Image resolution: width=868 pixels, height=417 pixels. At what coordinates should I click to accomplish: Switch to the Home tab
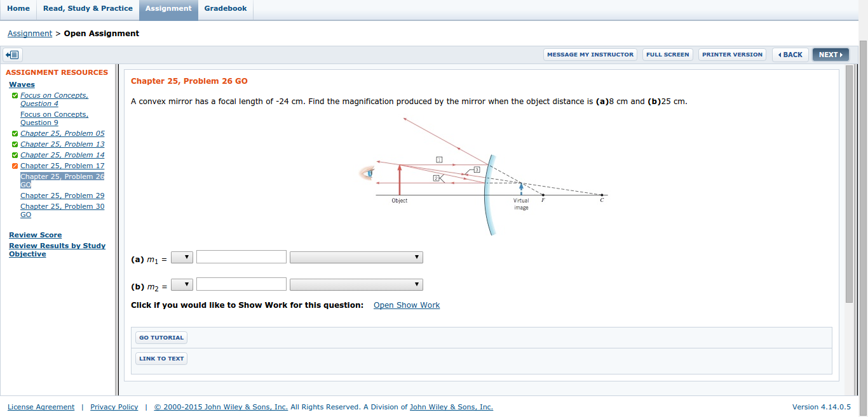point(18,8)
